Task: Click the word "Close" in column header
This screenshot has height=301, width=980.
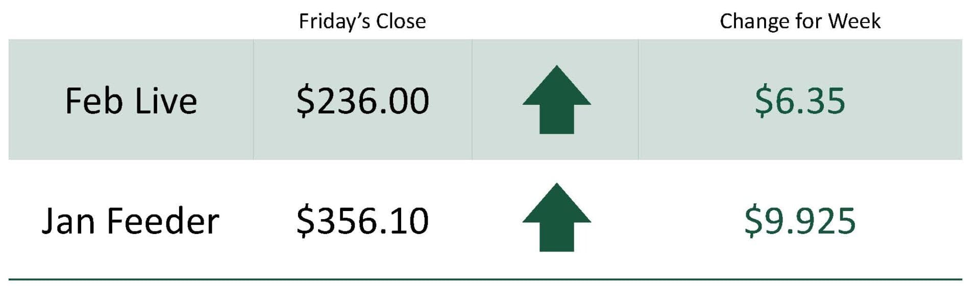Action: pyautogui.click(x=401, y=21)
